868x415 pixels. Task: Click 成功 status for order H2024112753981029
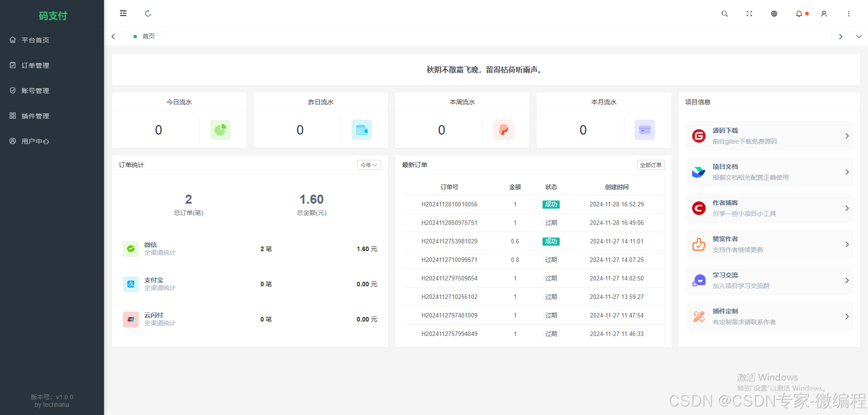tap(551, 241)
